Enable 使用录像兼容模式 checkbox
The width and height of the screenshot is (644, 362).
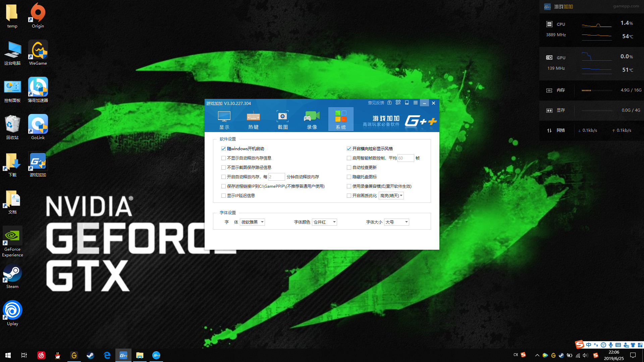tap(349, 186)
